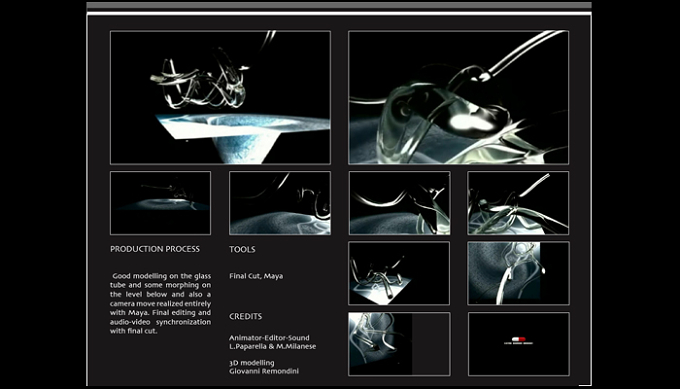The height and width of the screenshot is (389, 680).
Task: Select the "Final Cut, Maya" text
Action: tap(256, 276)
